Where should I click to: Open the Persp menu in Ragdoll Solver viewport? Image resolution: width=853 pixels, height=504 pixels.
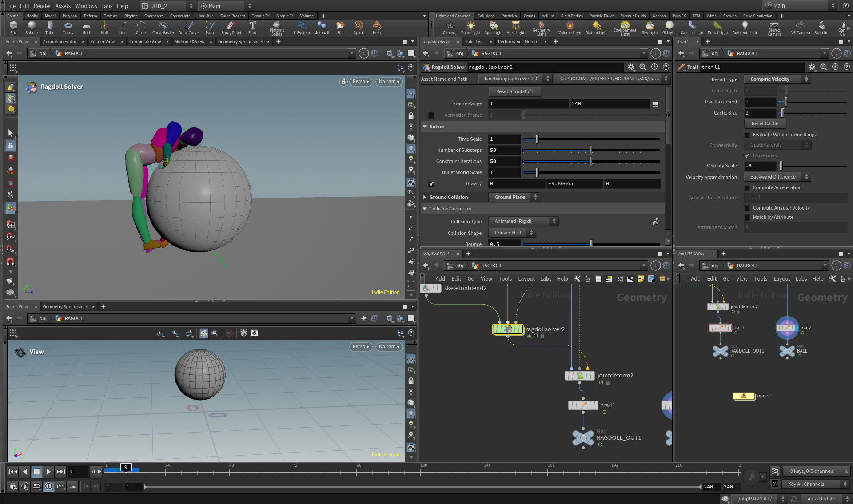click(361, 82)
